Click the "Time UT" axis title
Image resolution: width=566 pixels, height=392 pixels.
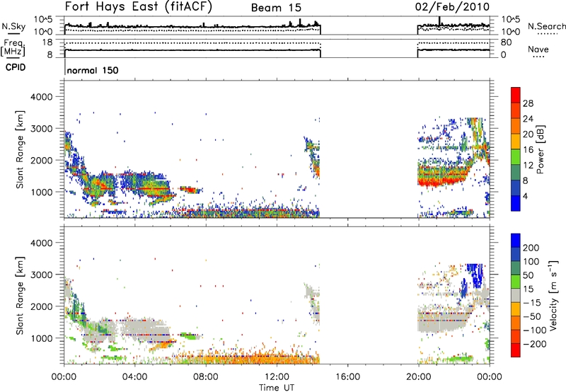pyautogui.click(x=277, y=388)
